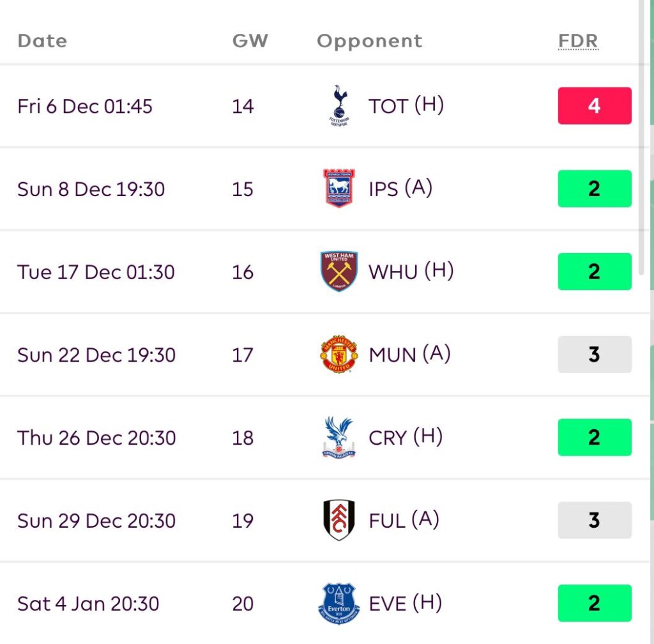Click the Manchester United club badge

tap(338, 355)
